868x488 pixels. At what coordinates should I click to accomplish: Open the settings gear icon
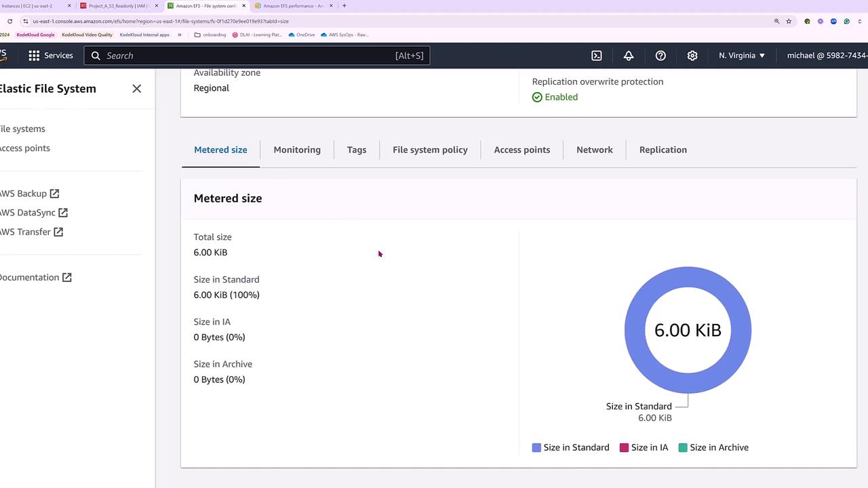pyautogui.click(x=692, y=56)
